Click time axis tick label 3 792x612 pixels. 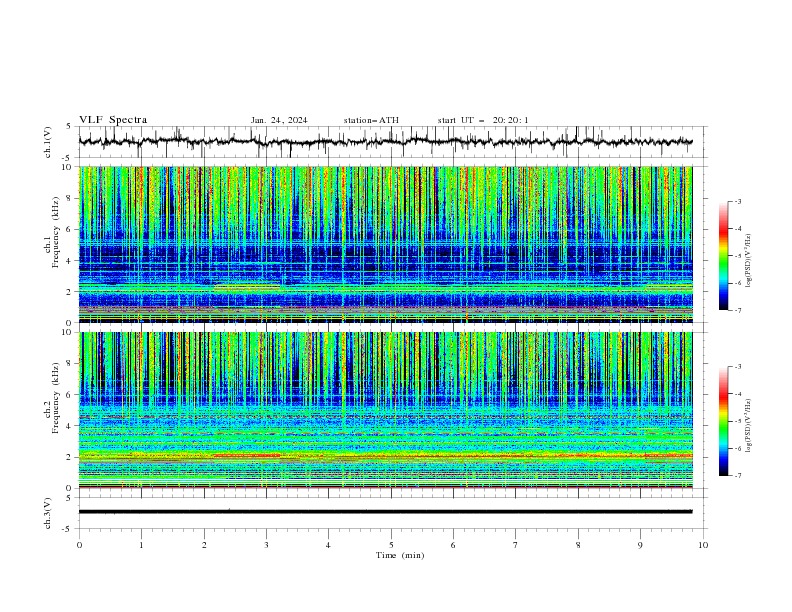pyautogui.click(x=266, y=545)
